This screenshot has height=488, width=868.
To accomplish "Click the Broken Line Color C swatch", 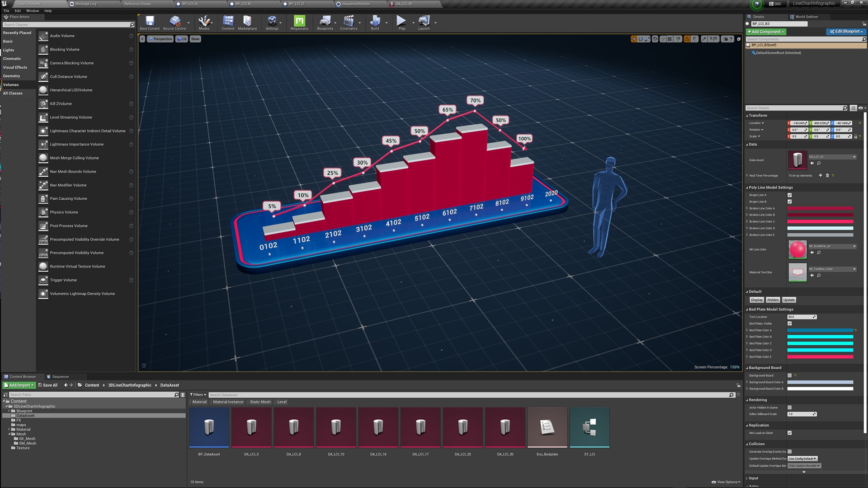I will tap(821, 221).
